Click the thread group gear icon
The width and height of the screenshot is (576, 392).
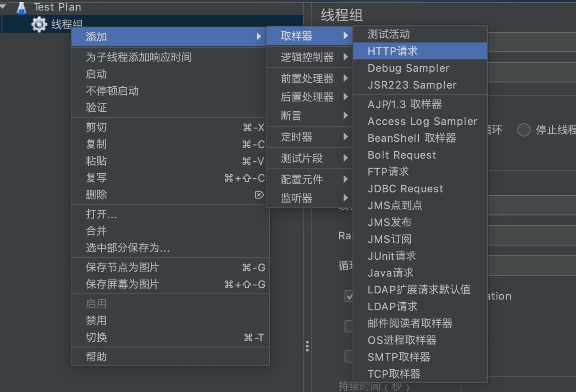click(x=39, y=24)
